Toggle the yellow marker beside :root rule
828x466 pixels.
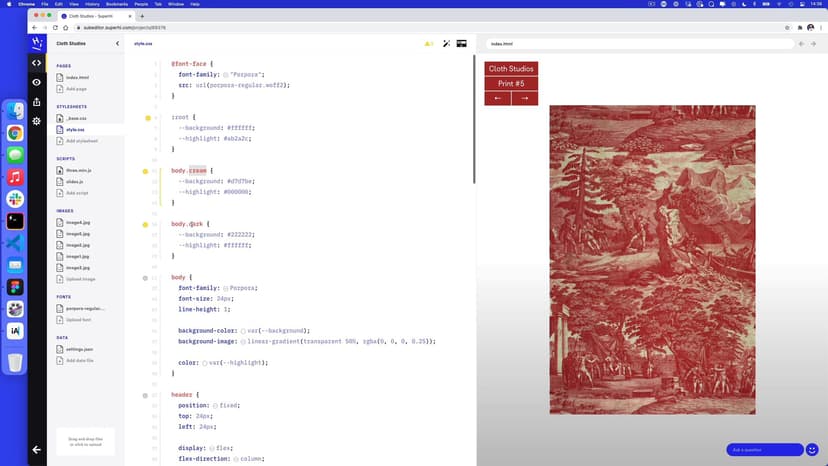[x=148, y=118]
